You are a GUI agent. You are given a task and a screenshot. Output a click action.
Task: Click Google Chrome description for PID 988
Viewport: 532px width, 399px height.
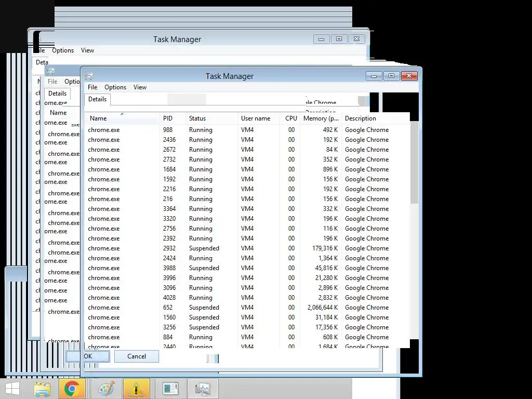coord(367,129)
